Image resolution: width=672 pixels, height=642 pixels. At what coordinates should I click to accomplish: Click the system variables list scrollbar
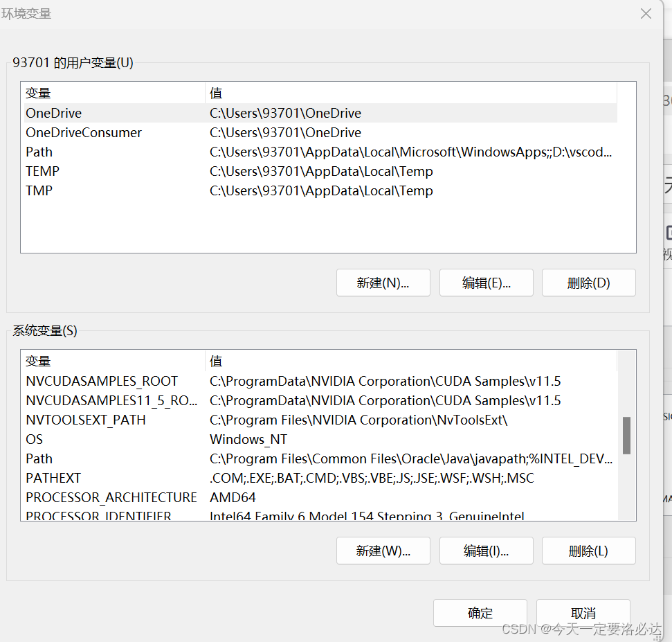[x=626, y=435]
